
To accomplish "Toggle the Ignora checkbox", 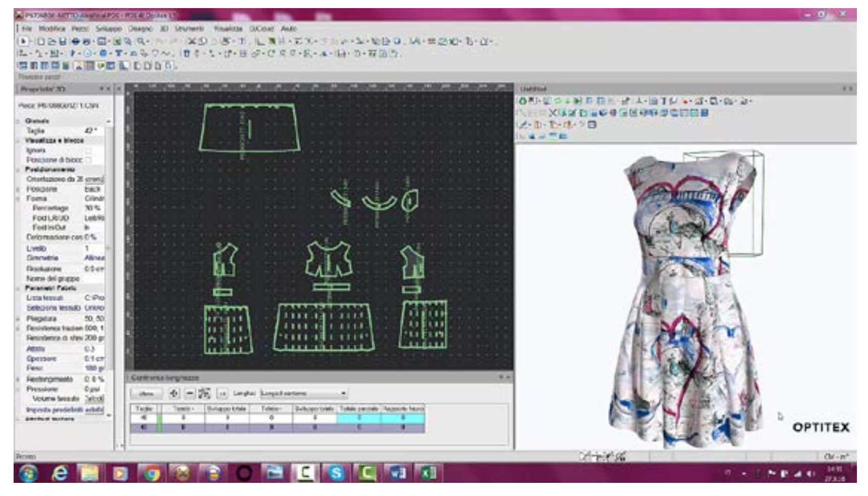I will 89,151.
